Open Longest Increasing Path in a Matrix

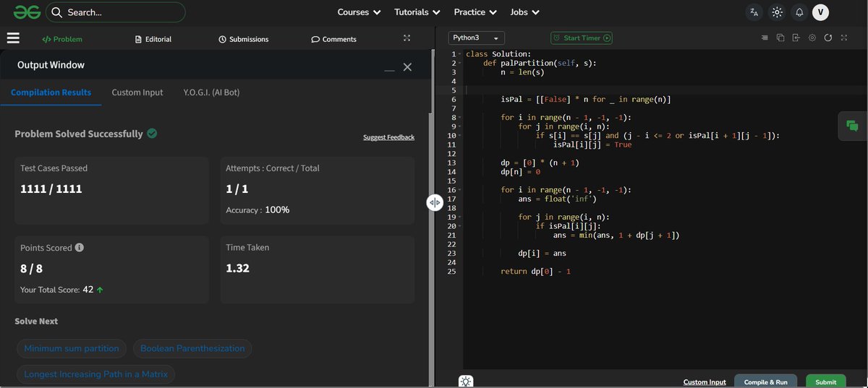pos(95,374)
